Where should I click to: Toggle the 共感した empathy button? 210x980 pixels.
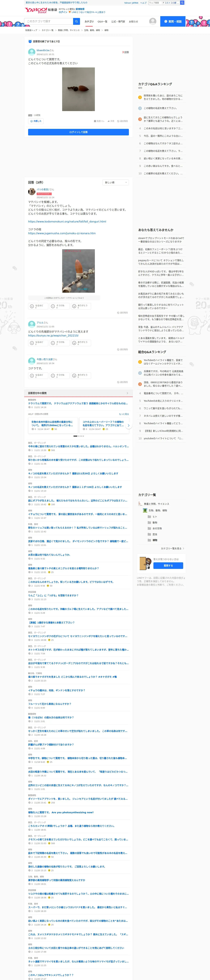[x=36, y=121]
